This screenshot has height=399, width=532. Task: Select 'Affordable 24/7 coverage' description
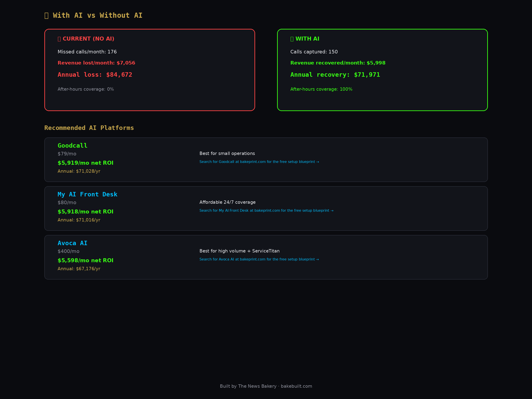coord(227,202)
